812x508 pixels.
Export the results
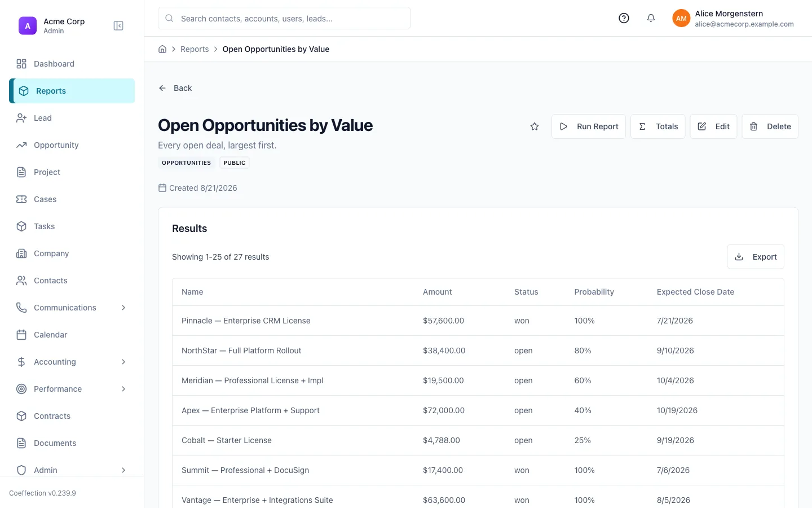756,257
